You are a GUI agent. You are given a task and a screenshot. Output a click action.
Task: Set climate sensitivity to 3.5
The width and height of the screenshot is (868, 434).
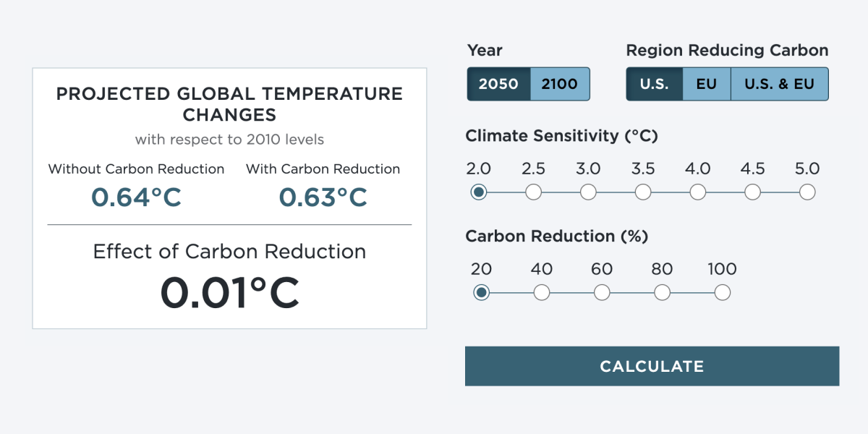point(643,192)
